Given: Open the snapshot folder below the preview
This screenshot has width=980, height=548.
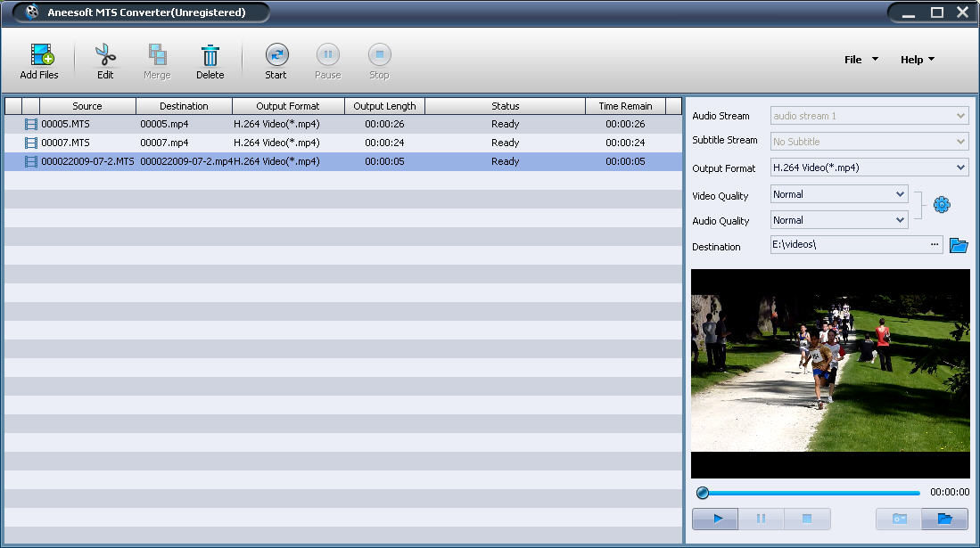Looking at the screenshot, I should [945, 519].
